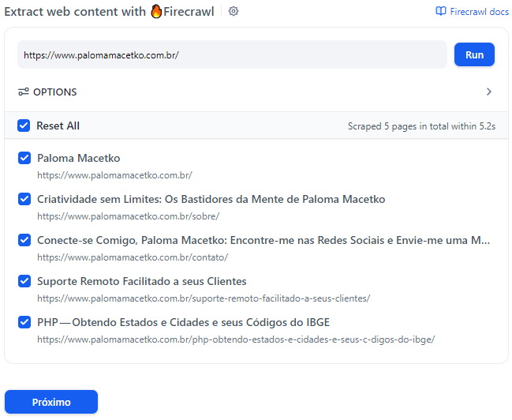
Task: Open the Firecrawl settings gear icon
Action: click(234, 11)
